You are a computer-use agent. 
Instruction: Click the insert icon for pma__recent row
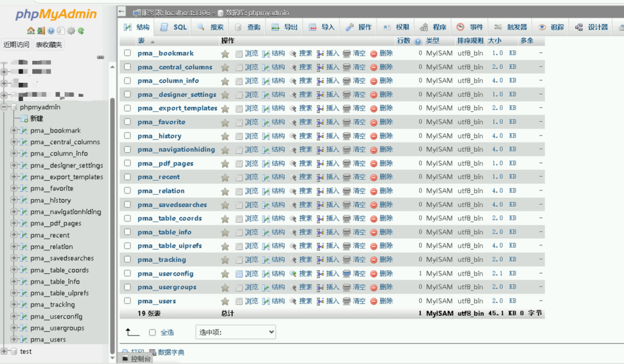[x=321, y=177]
